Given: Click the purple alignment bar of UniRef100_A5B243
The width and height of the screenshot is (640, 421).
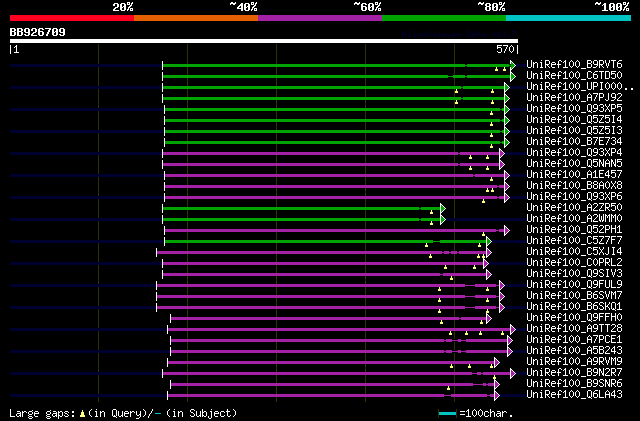Looking at the screenshot, I should [x=339, y=352].
